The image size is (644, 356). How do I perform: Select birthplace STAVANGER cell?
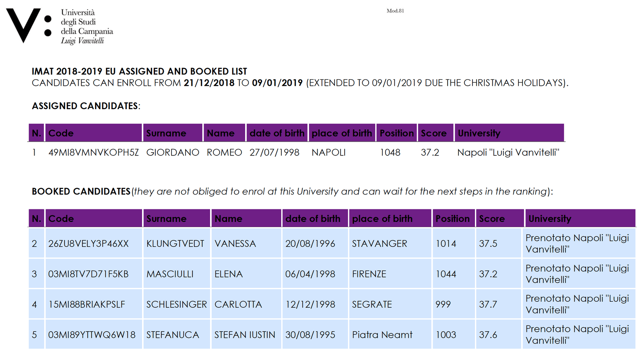[x=379, y=244]
